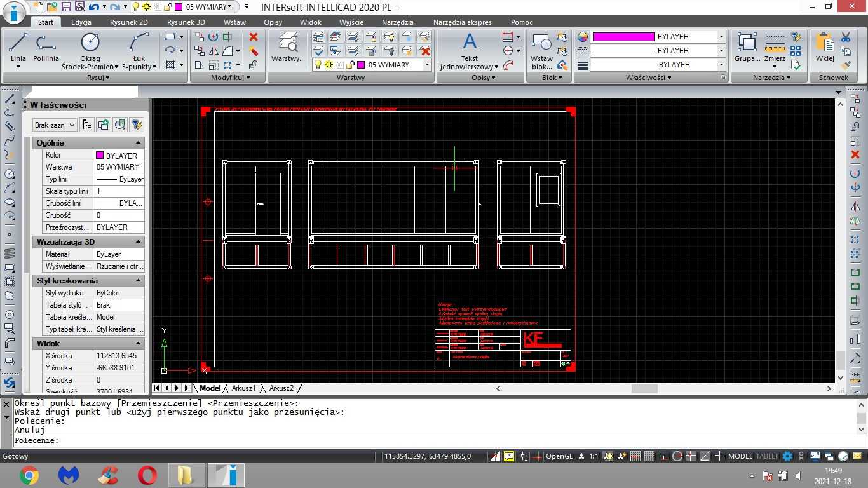This screenshot has height=488, width=868.
Task: Open the Warstwy layer manager
Action: [288, 48]
